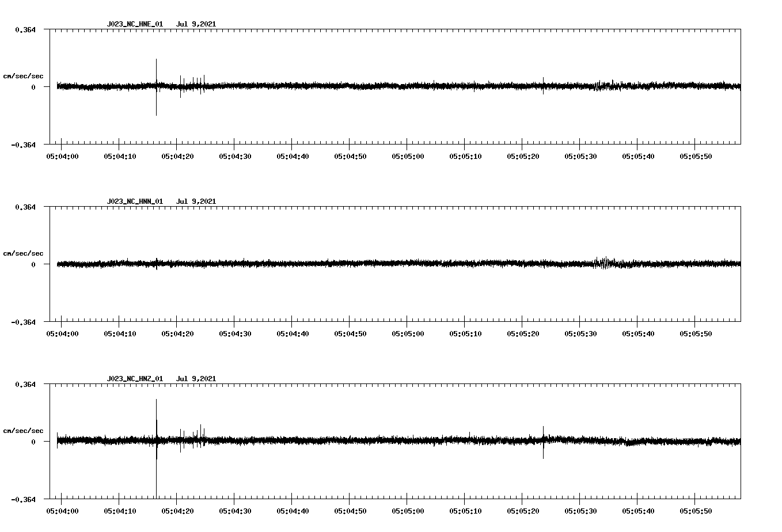Click 05:05:10 time label under HNE plot

point(465,157)
